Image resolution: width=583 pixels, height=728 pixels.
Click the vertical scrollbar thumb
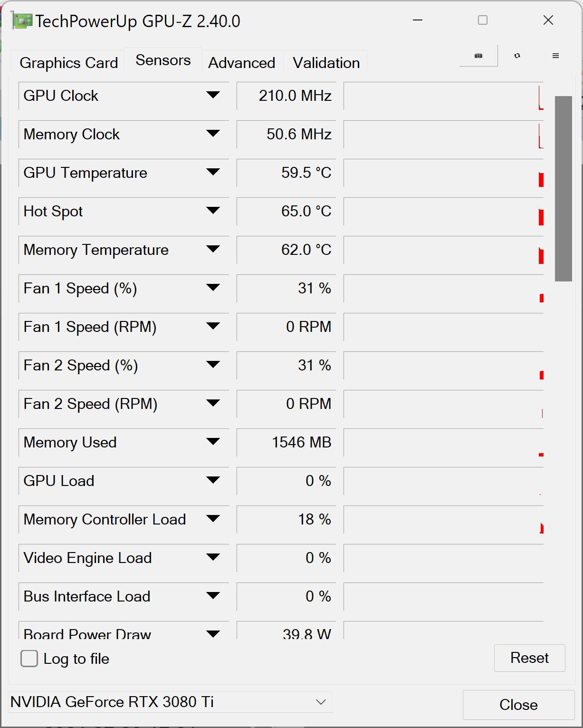coord(563,189)
